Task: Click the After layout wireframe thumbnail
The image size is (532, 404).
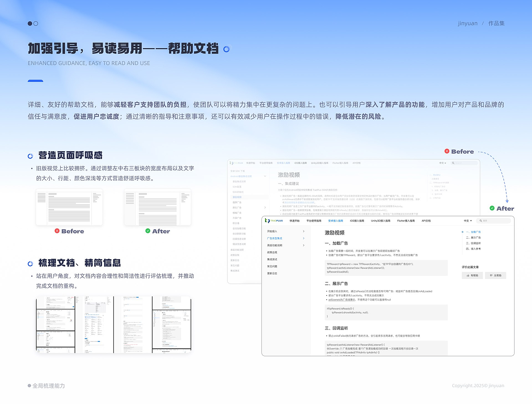Action: click(x=158, y=207)
